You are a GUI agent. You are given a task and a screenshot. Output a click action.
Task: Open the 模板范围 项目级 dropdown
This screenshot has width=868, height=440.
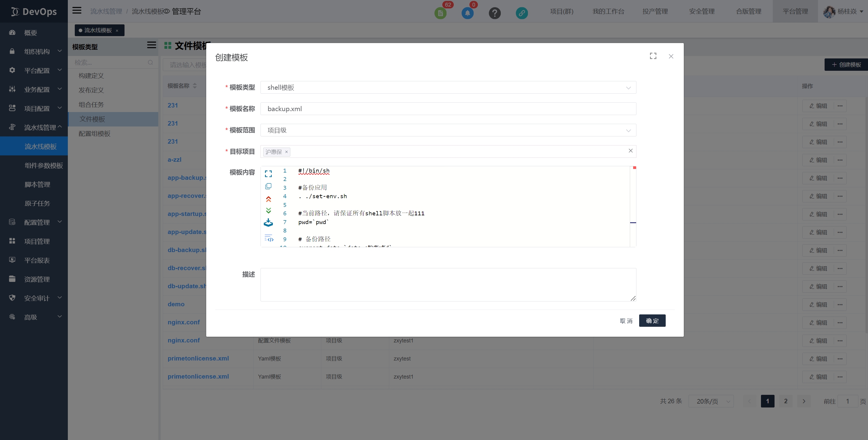pyautogui.click(x=448, y=130)
